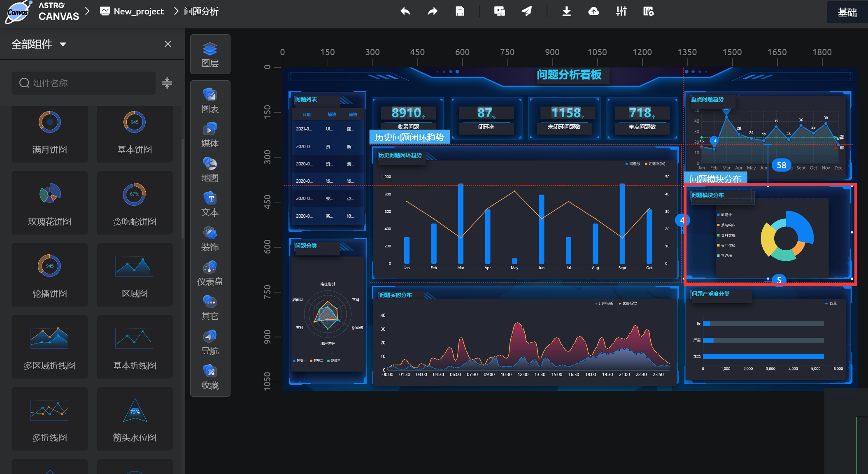Screen dimensions: 868x474
Task: Expand the 全部组件 dropdown arrow
Action: (63, 44)
